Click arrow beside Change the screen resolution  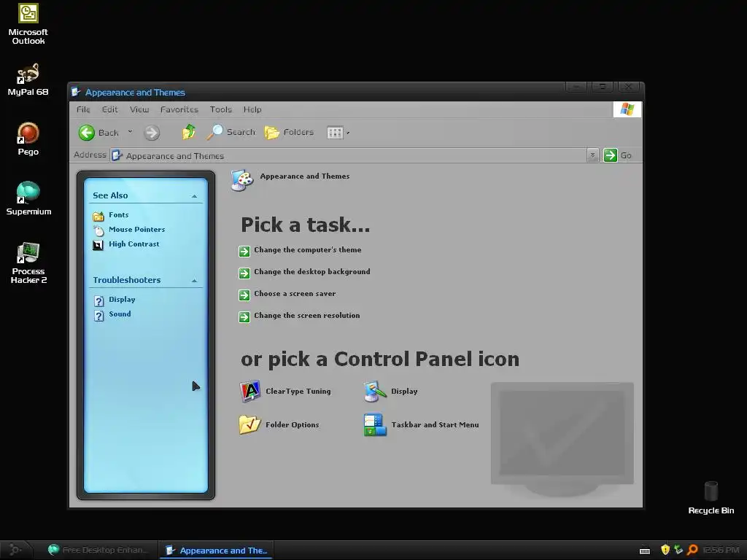(244, 316)
